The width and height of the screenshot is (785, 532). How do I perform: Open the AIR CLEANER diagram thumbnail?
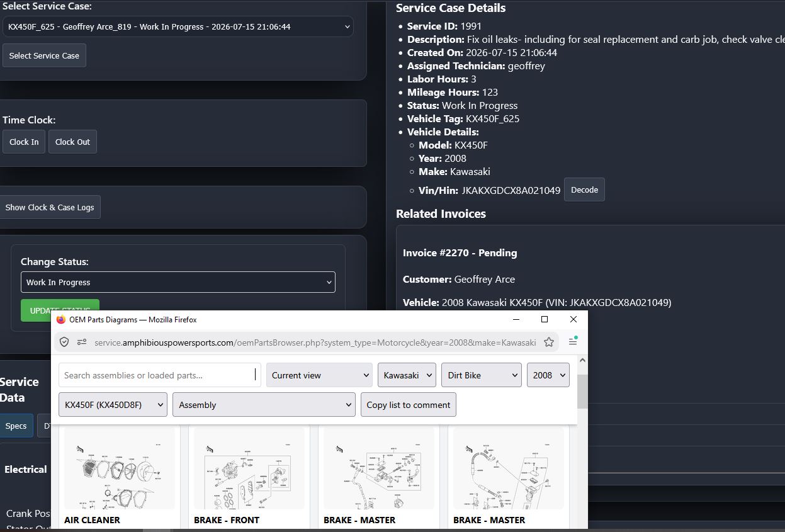[120, 468]
